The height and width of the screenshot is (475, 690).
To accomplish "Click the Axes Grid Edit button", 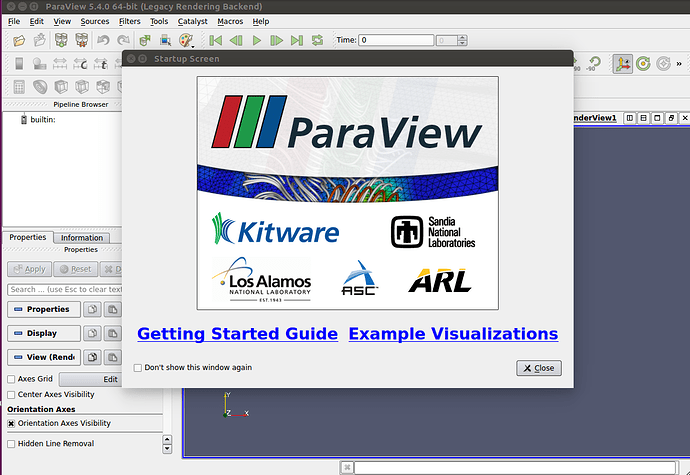I will coord(91,379).
